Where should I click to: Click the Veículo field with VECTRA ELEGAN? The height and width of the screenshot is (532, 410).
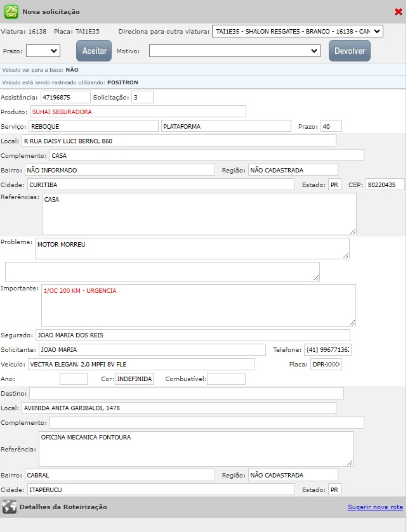[140, 365]
